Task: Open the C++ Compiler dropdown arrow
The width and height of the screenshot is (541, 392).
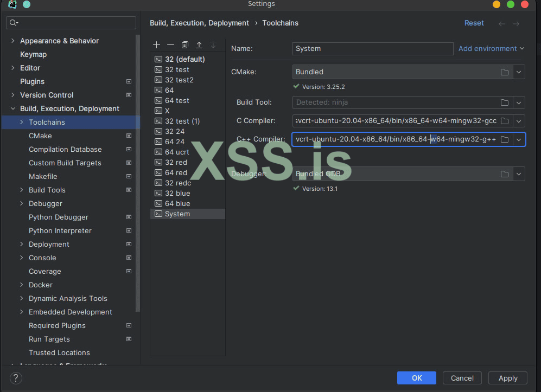Action: pos(519,139)
